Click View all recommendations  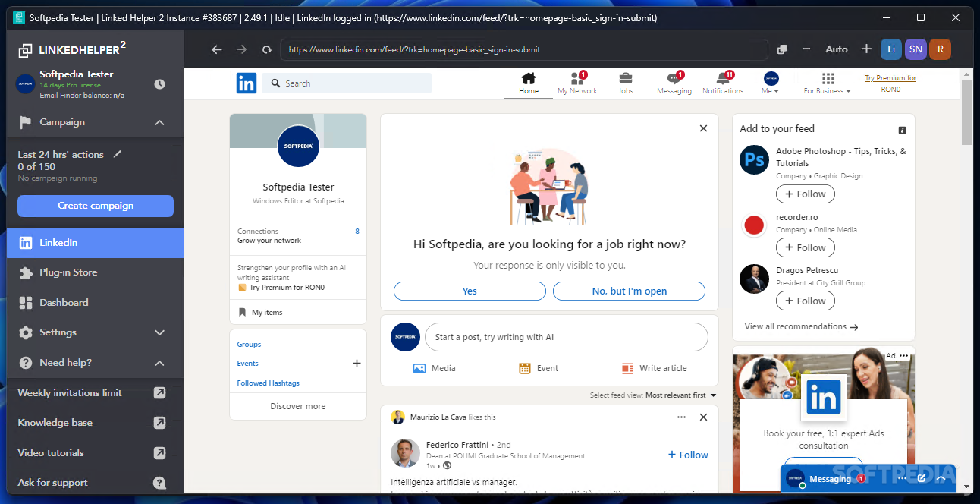(801, 327)
